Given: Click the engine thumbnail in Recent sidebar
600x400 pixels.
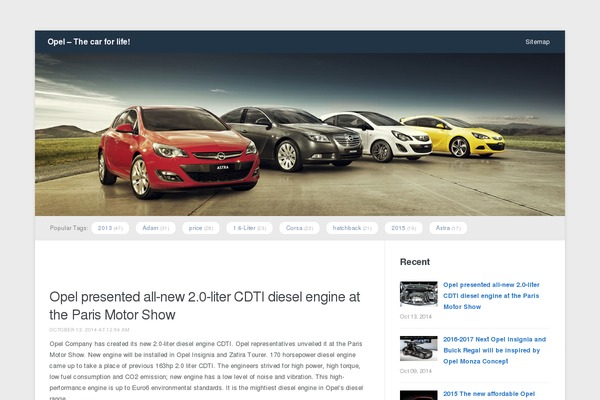Looking at the screenshot, I should (419, 294).
